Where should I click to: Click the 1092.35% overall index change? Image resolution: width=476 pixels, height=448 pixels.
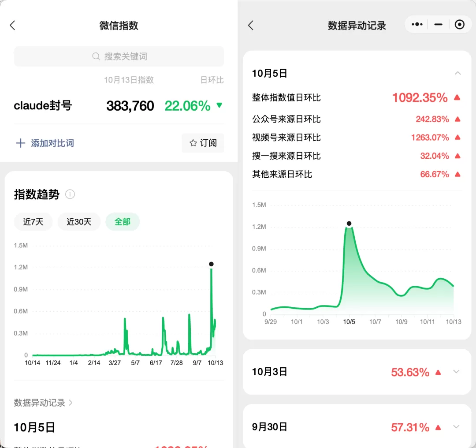coord(420,98)
